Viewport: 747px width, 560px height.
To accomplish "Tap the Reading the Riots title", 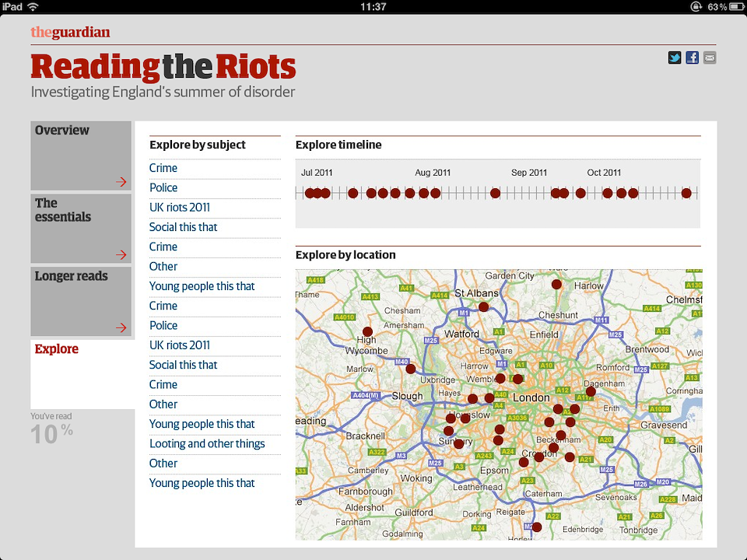I will pyautogui.click(x=163, y=67).
